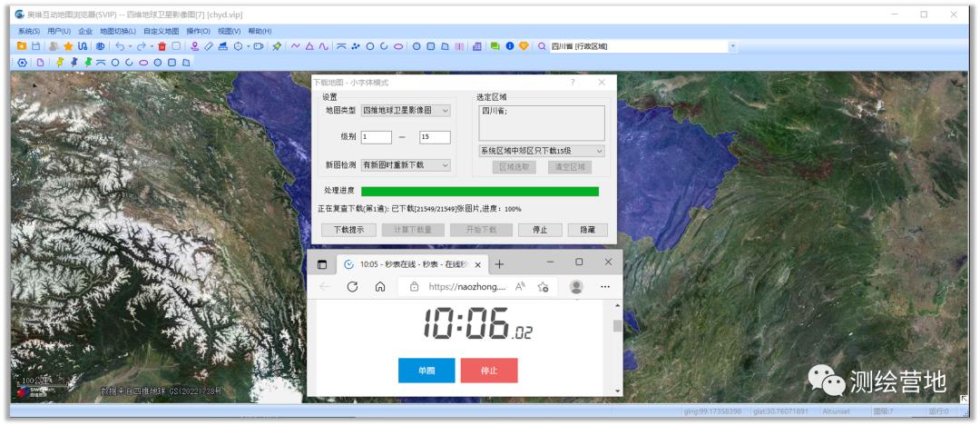Click the help question mark in download dialog

click(x=573, y=82)
